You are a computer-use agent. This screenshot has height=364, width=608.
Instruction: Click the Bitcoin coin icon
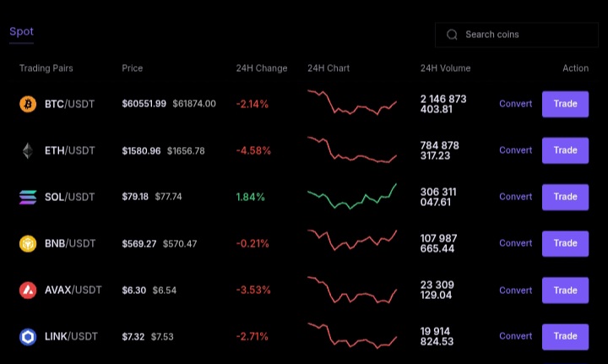point(28,104)
